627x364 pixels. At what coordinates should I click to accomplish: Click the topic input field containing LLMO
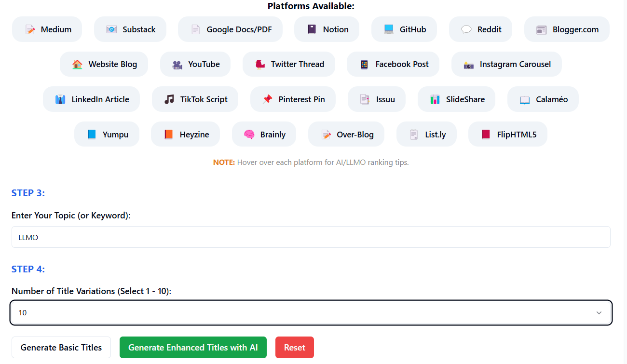point(311,237)
